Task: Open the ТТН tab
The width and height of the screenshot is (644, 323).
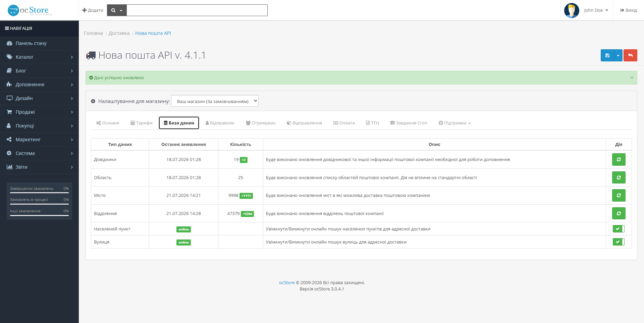Action: pyautogui.click(x=372, y=123)
